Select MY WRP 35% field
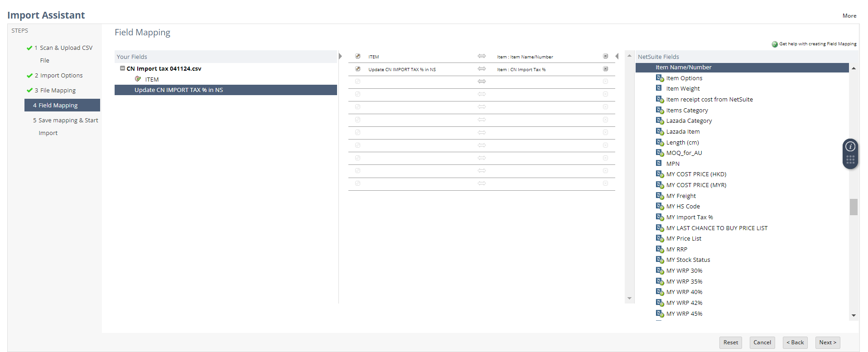 click(x=684, y=281)
